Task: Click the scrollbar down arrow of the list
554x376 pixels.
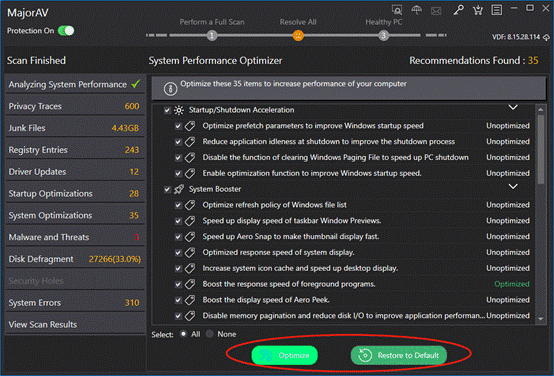Action: click(541, 319)
